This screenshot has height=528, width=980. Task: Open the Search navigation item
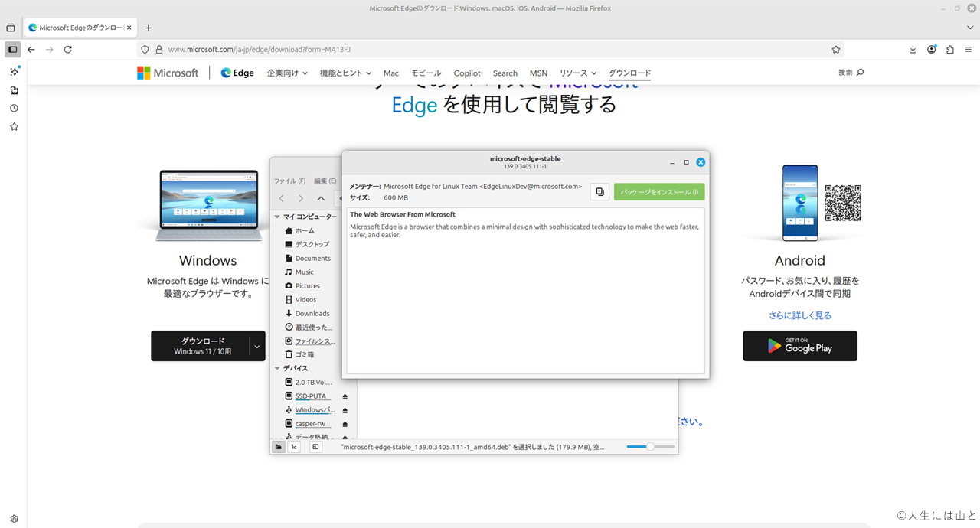pyautogui.click(x=505, y=73)
